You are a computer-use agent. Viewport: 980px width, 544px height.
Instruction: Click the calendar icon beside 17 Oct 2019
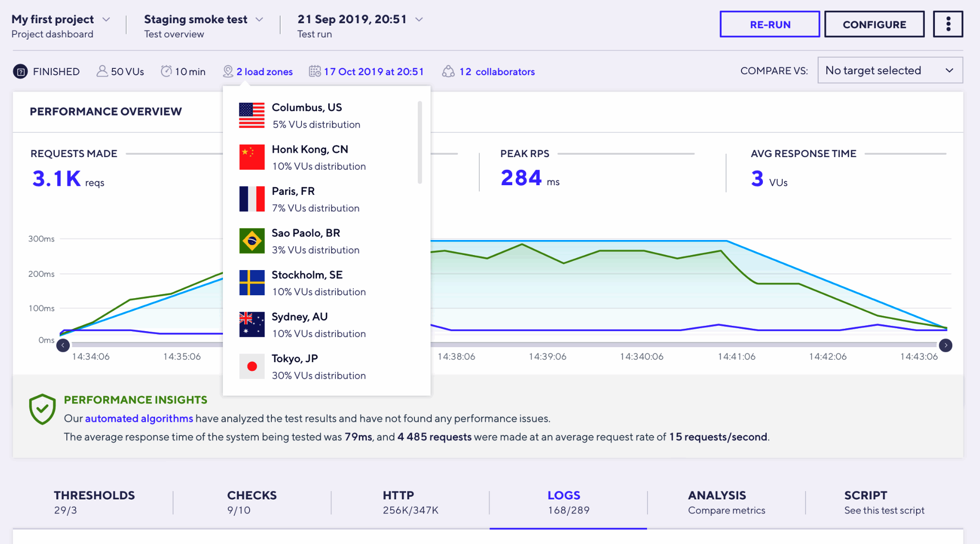(315, 72)
